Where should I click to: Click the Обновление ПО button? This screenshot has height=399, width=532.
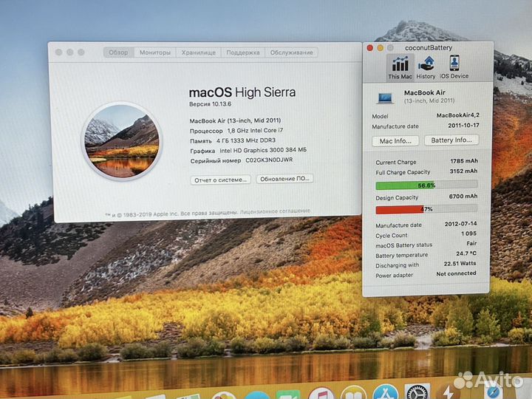(284, 179)
